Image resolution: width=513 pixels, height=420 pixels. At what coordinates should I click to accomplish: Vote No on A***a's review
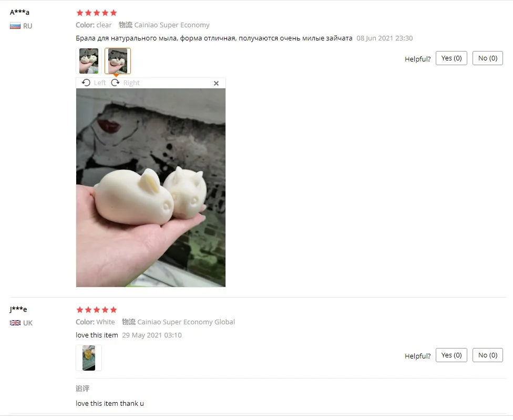click(x=487, y=58)
